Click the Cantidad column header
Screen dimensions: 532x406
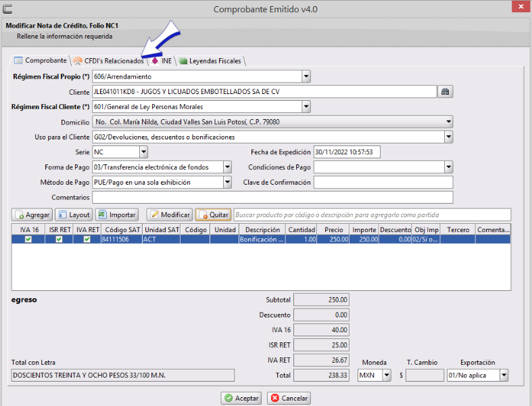coord(301,229)
